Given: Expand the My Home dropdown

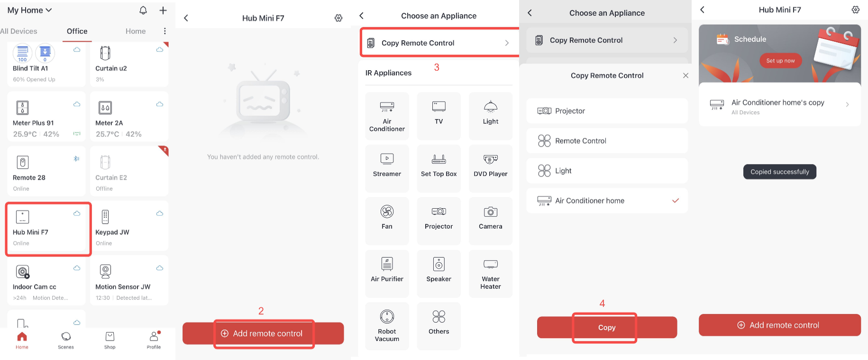Looking at the screenshot, I should coord(29,10).
